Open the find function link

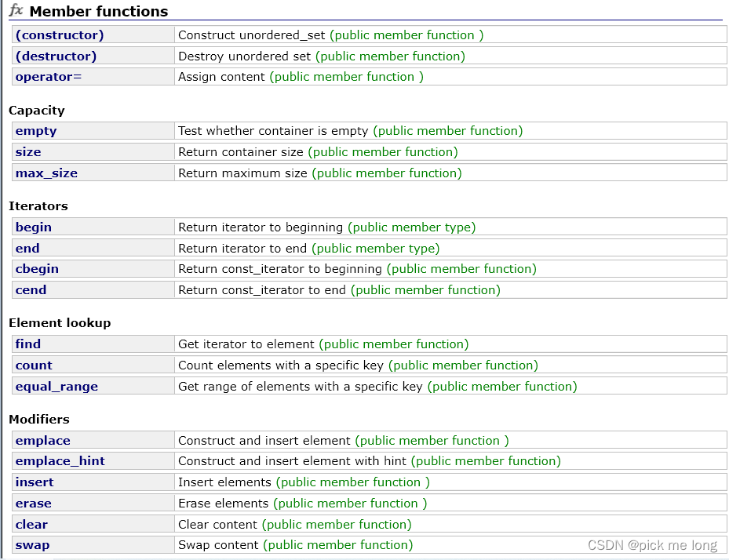coord(28,344)
